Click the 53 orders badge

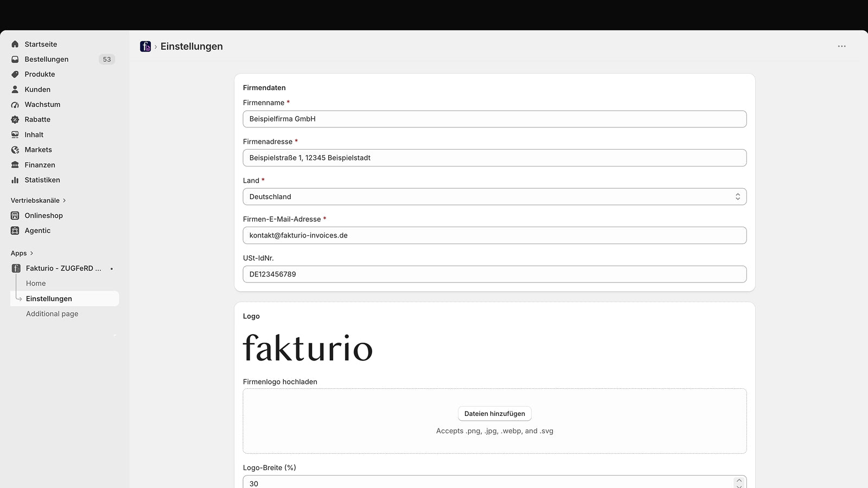tap(107, 60)
